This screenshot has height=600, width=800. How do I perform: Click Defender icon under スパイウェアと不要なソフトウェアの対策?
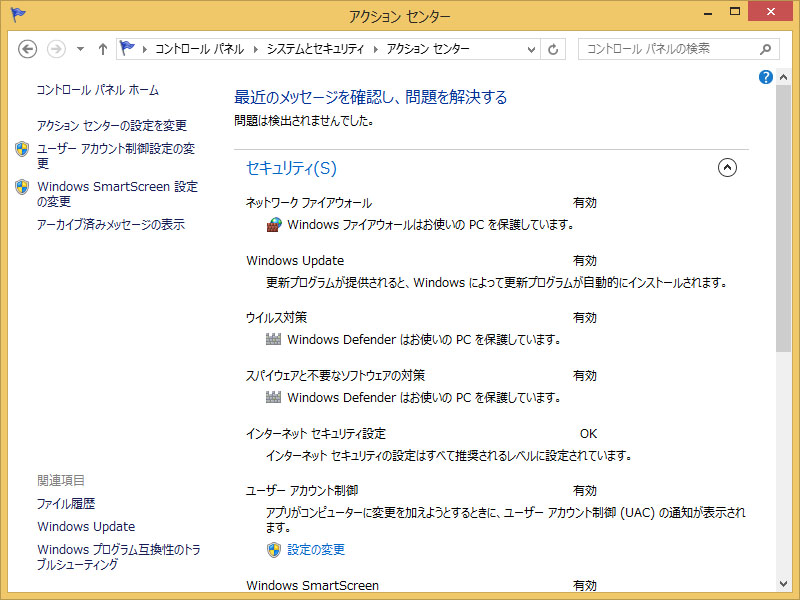[273, 397]
